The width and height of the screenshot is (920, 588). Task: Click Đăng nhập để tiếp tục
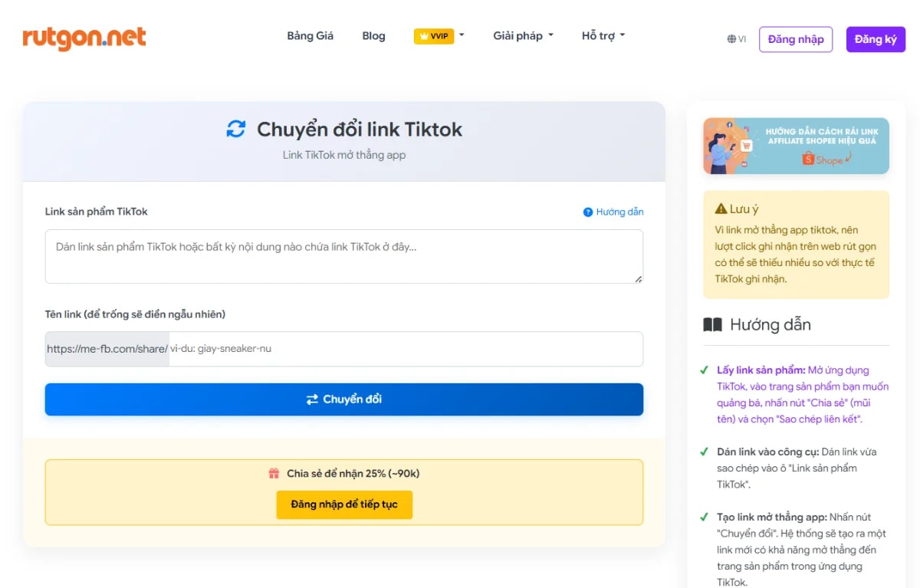click(343, 504)
